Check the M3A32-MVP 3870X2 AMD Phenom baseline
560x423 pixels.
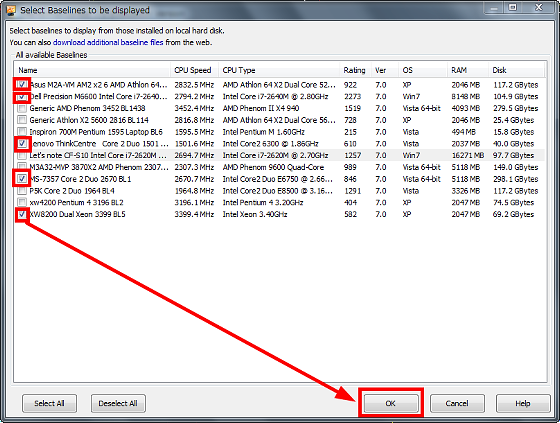click(x=22, y=167)
